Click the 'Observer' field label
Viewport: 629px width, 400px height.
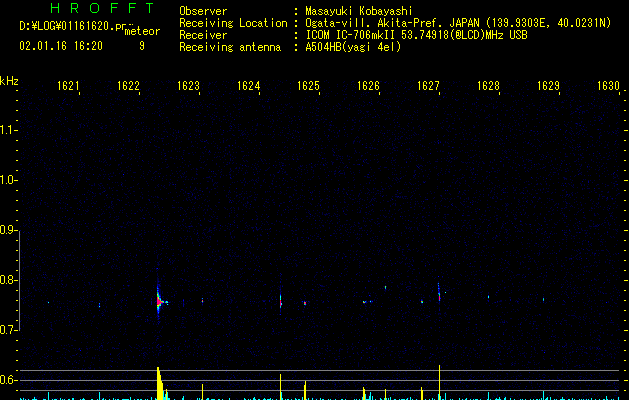pos(203,11)
